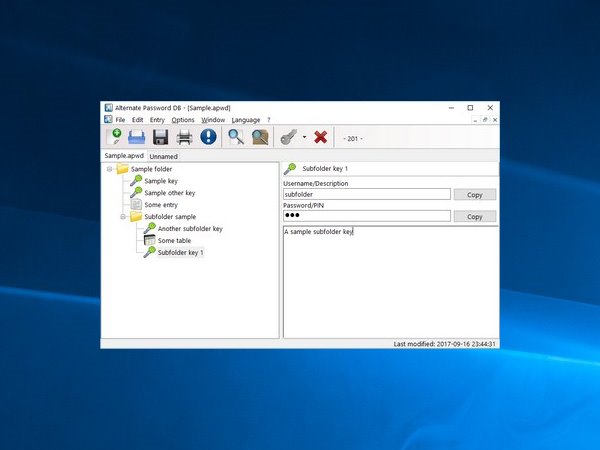
Task: Select the Sample other key entry
Action: [x=170, y=192]
